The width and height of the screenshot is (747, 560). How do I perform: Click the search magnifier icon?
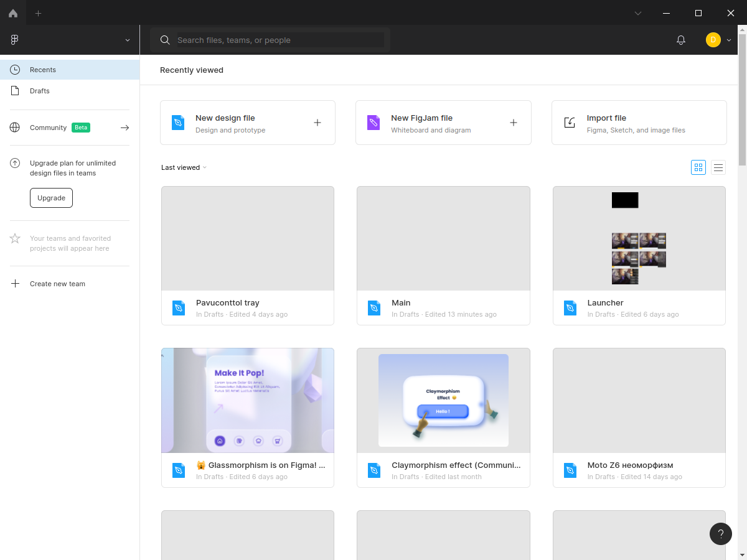(x=164, y=40)
